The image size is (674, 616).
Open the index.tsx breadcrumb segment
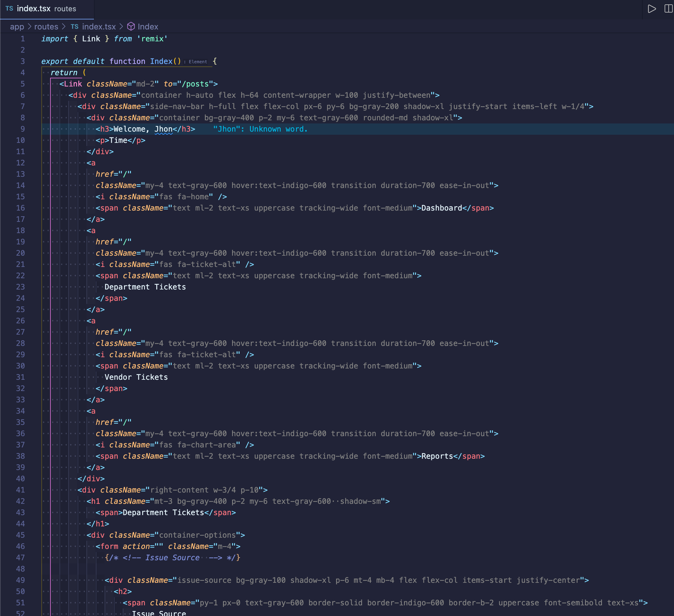point(99,27)
